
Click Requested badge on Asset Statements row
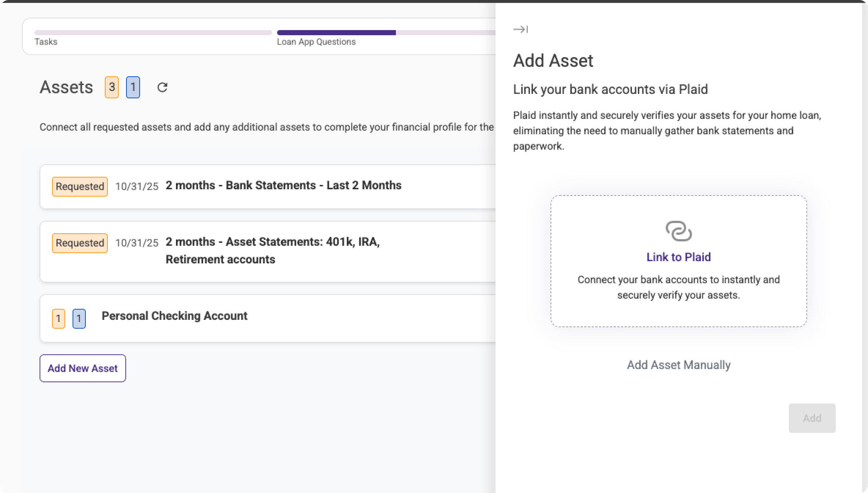(x=80, y=243)
